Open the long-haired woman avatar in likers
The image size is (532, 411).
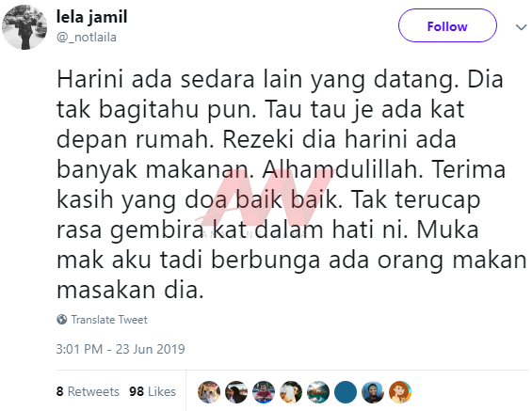(x=236, y=392)
